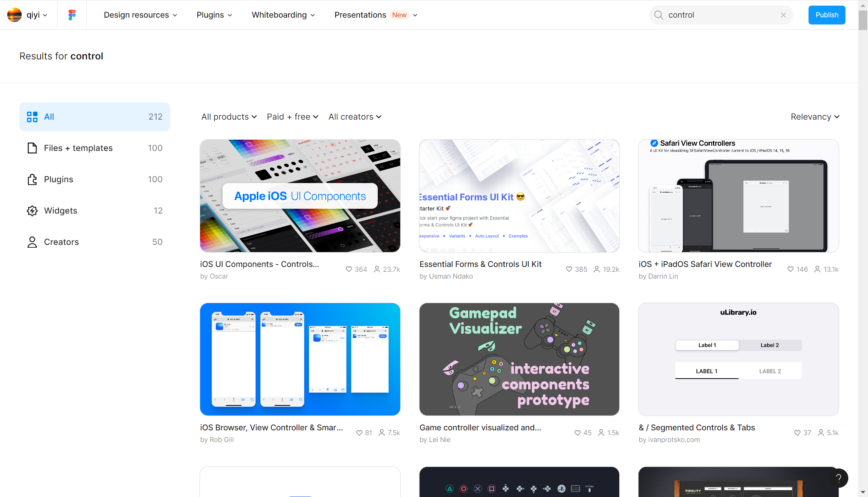Click the Presentations menu icon
Image resolution: width=868 pixels, height=497 pixels.
click(x=418, y=15)
